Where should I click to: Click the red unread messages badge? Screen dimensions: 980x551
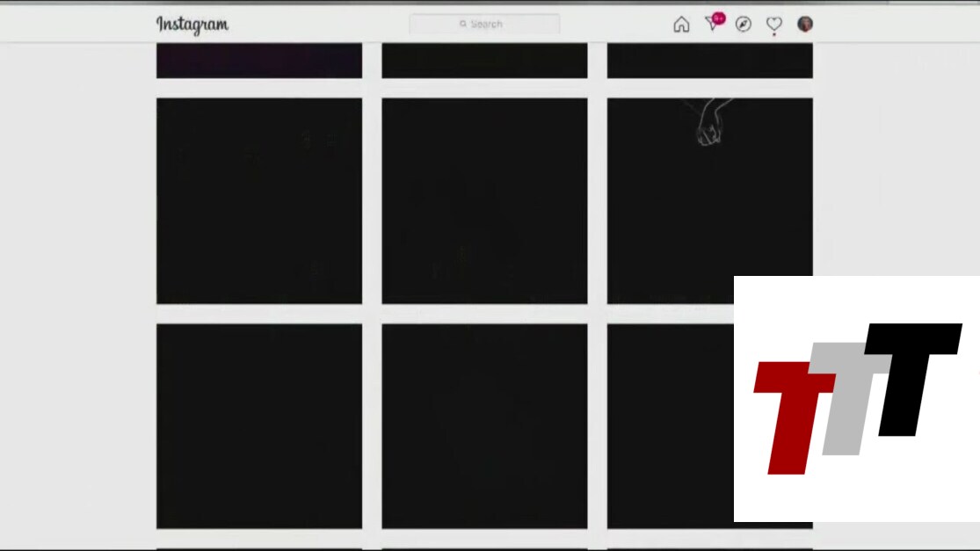click(719, 18)
